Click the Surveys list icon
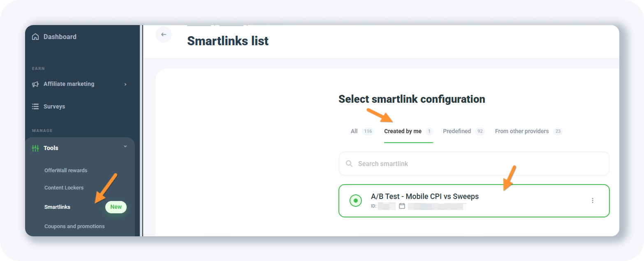Image resolution: width=644 pixels, height=261 pixels. (x=36, y=106)
